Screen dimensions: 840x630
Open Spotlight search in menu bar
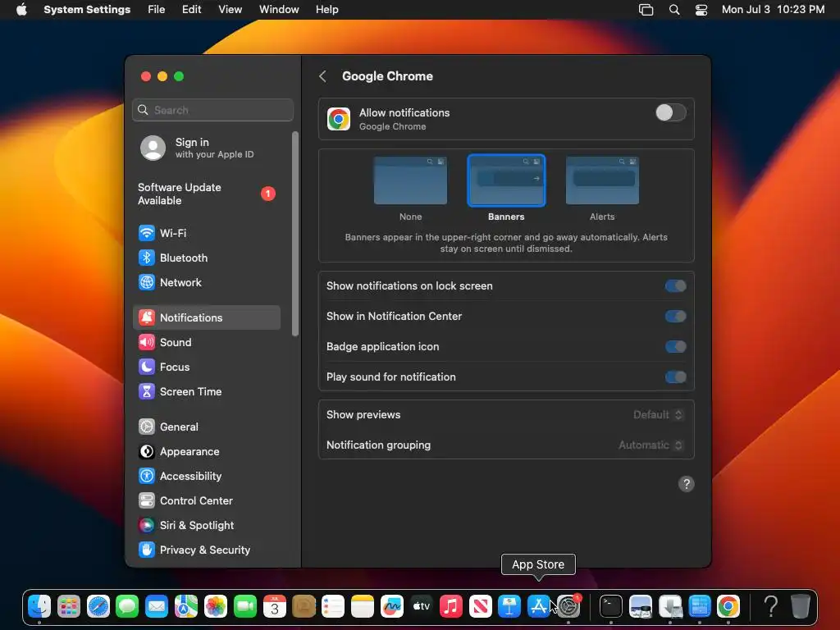(674, 10)
